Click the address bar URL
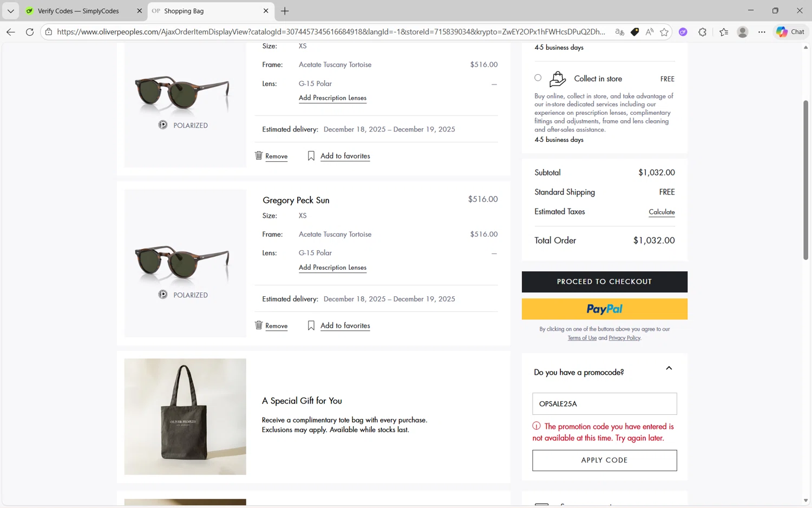The height and width of the screenshot is (508, 812). point(331,32)
